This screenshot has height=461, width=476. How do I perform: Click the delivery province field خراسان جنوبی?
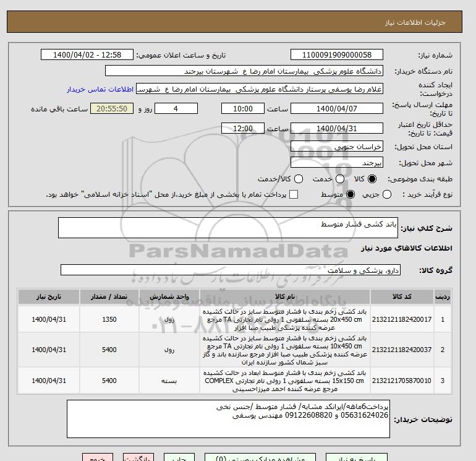pyautogui.click(x=337, y=147)
